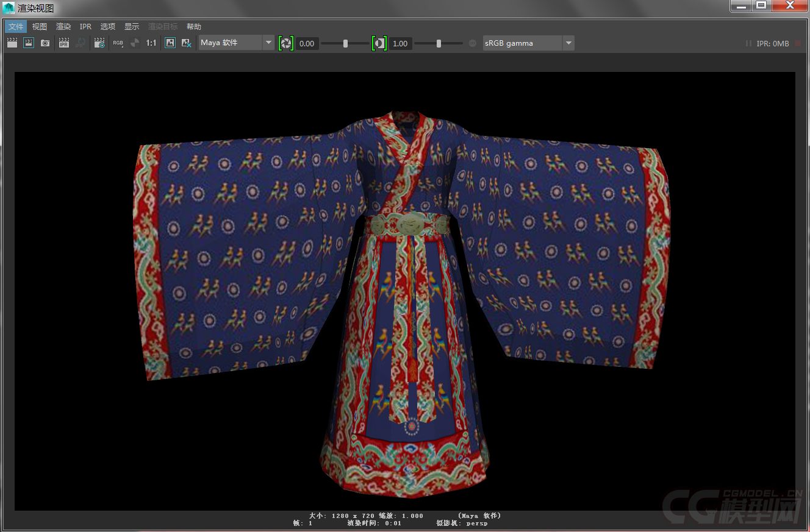Set real size with the 1:1 icon
This screenshot has width=810, height=532.
(151, 43)
